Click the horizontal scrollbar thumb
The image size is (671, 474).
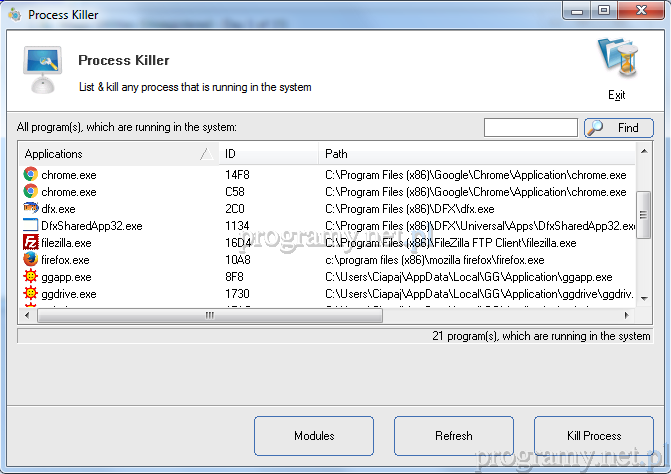[x=210, y=315]
